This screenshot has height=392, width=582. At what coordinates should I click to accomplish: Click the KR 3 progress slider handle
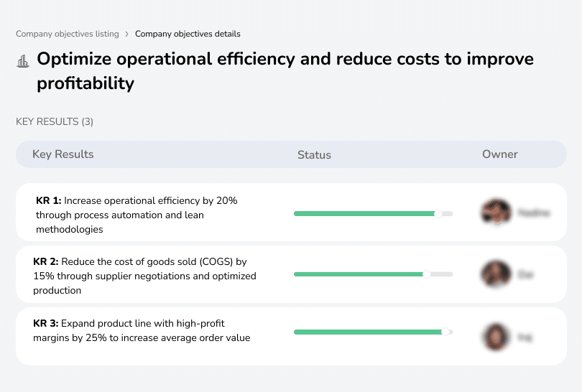[445, 332]
